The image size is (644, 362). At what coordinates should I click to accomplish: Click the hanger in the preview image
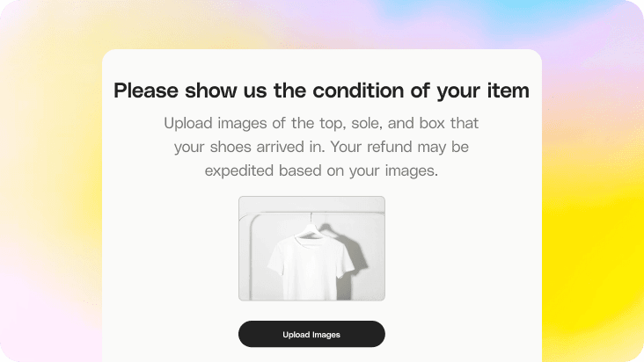[x=310, y=228]
